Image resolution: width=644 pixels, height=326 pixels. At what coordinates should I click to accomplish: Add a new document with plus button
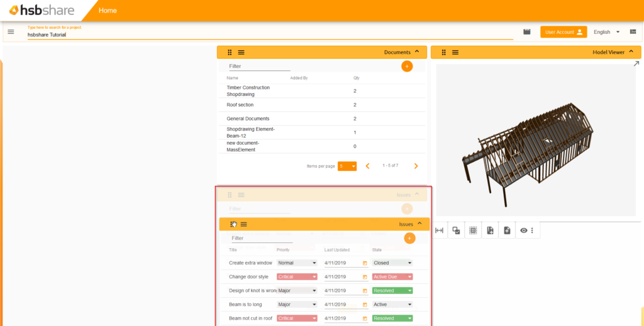tap(407, 66)
